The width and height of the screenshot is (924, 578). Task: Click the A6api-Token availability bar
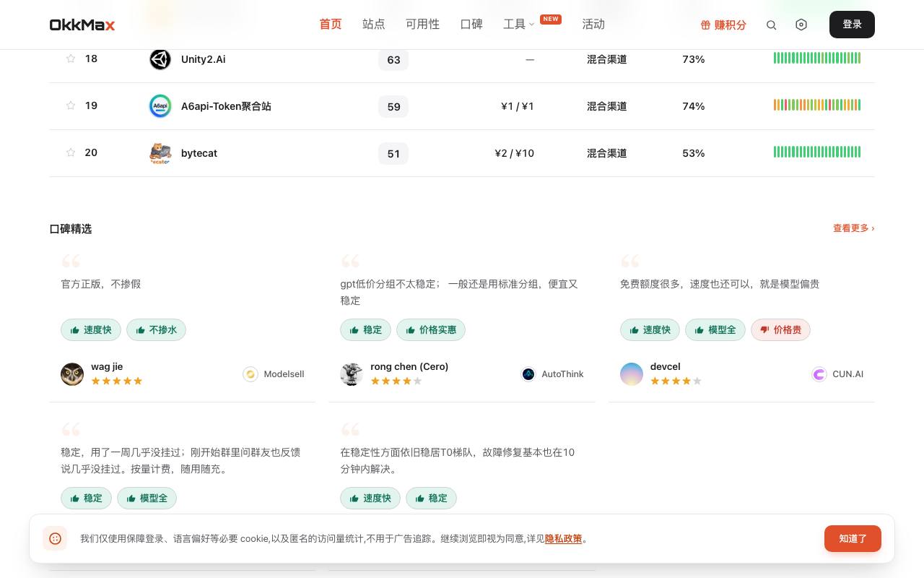click(x=817, y=105)
